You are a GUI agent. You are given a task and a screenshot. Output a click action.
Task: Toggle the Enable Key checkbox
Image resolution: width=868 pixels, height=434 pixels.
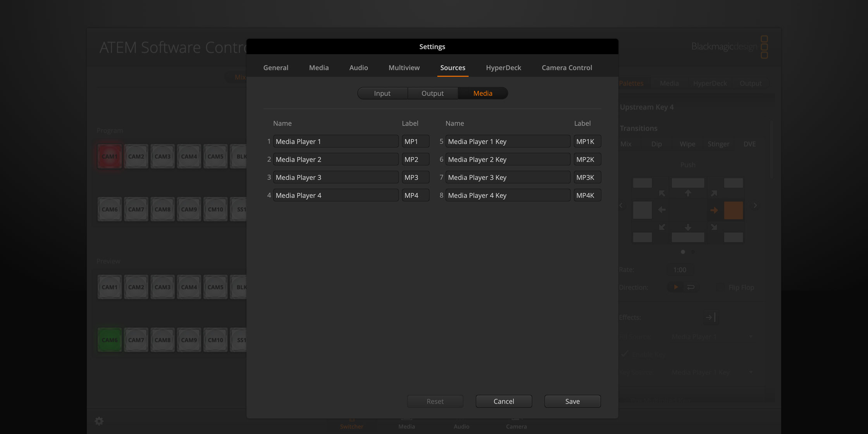point(625,354)
